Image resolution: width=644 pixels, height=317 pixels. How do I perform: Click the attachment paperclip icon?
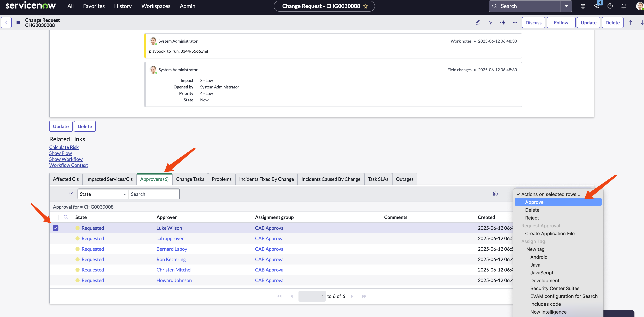478,22
